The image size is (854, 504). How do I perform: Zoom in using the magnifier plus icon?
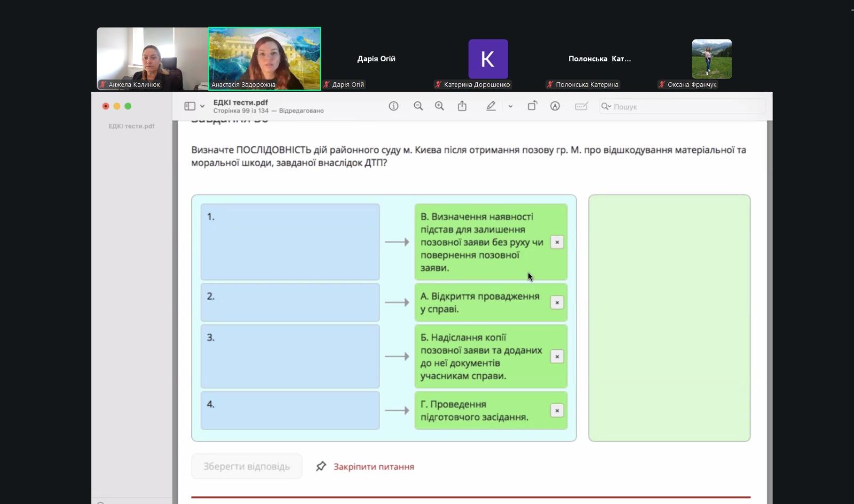pos(439,106)
